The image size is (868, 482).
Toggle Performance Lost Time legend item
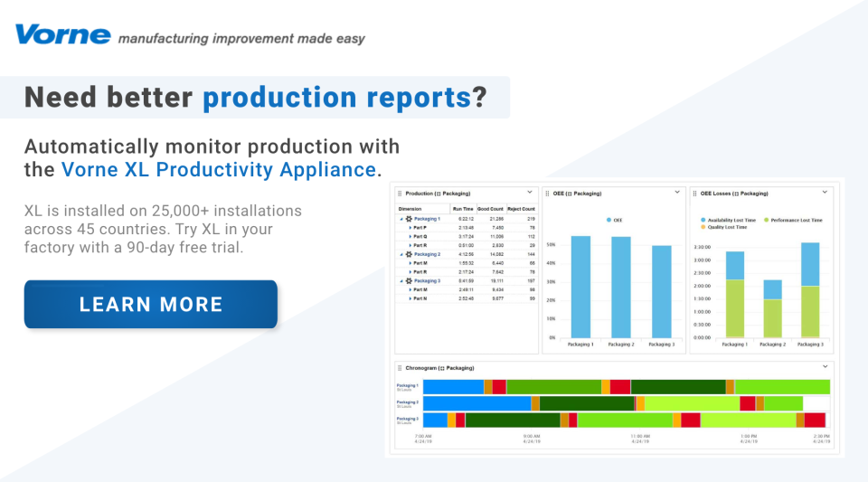(792, 220)
